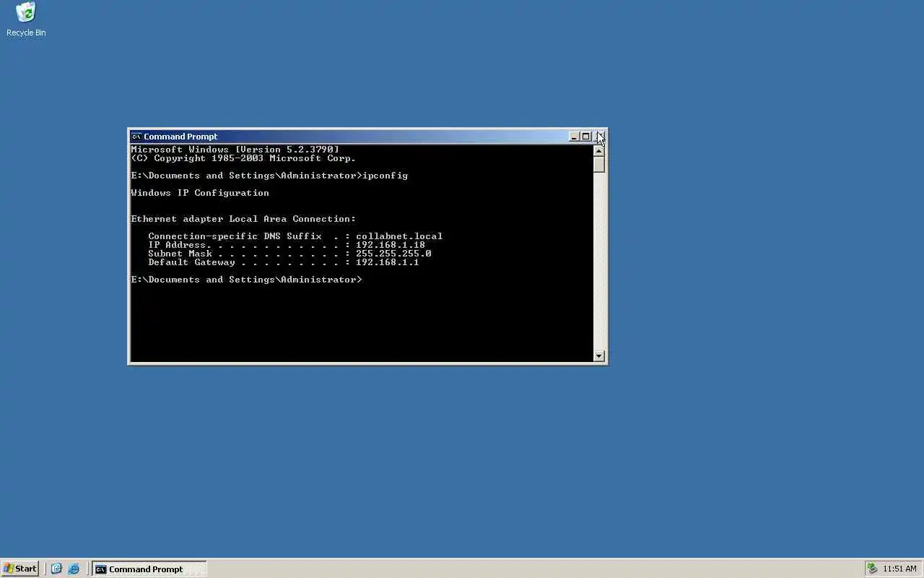Close the Command Prompt window

[x=599, y=137]
